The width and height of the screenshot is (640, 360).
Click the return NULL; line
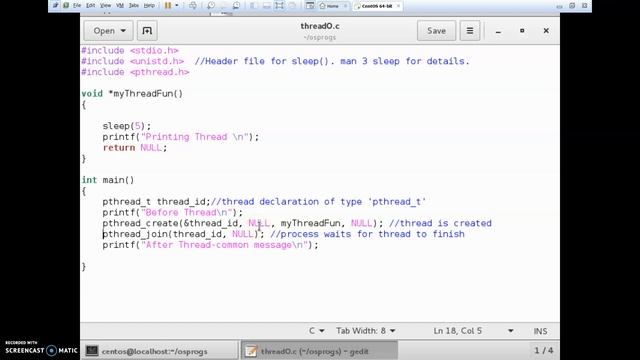point(135,148)
